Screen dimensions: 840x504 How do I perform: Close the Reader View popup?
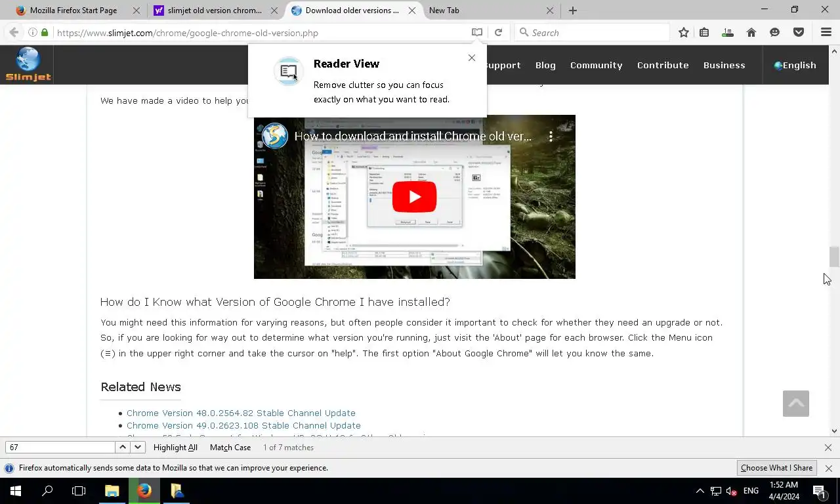pyautogui.click(x=471, y=58)
